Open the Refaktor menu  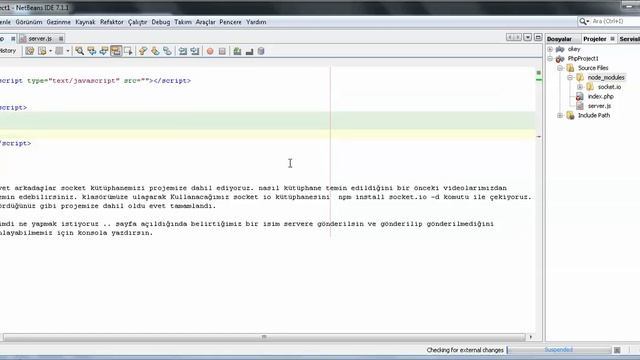tap(111, 22)
